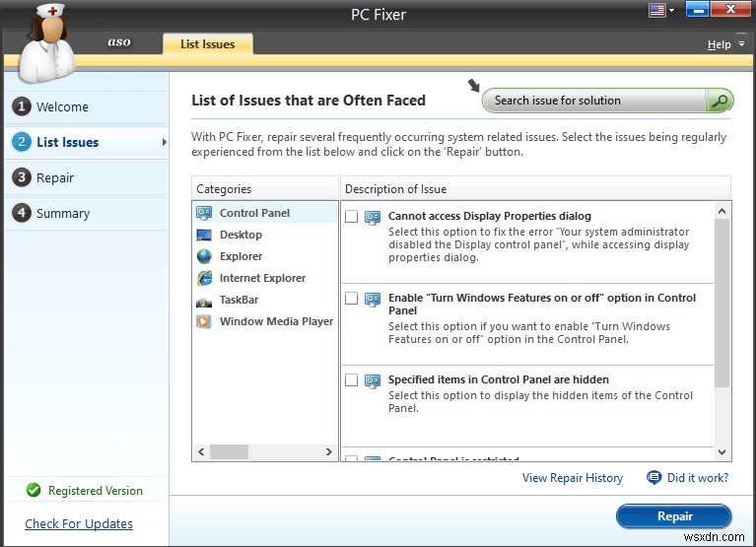Viewport: 756px width, 547px height.
Task: Click categories horizontal scrollbar thumb
Action: click(229, 452)
